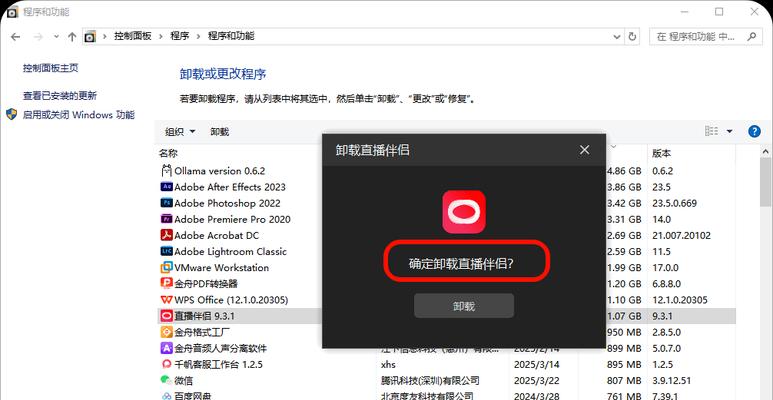Screen dimensions: 773x400
Task: Click the Adobe Acrobat DC icon
Action: 166,235
